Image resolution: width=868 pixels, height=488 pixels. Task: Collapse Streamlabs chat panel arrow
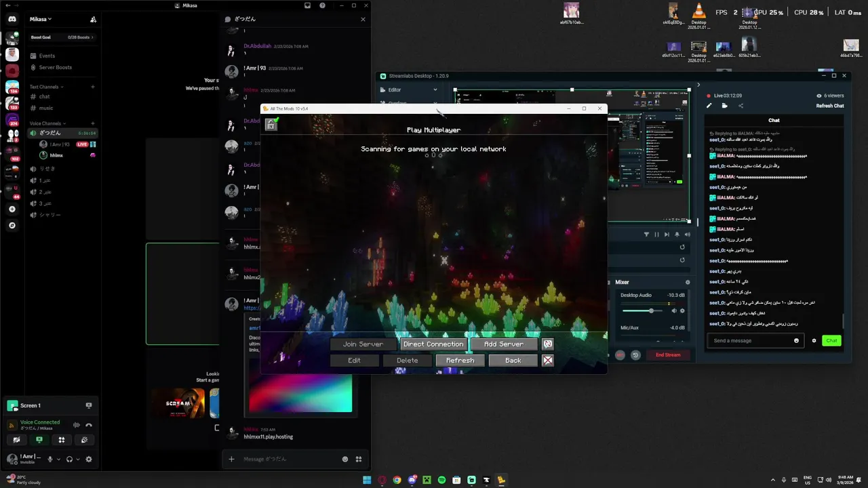[698, 85]
